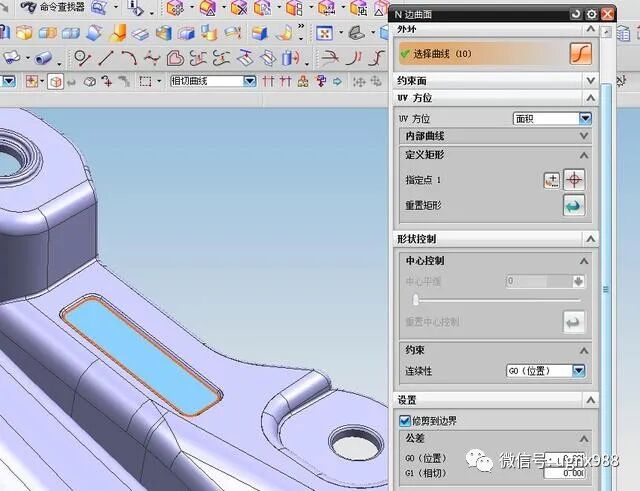Click the Fit view icon
Viewport: 640px width, 491px height.
[x=325, y=33]
